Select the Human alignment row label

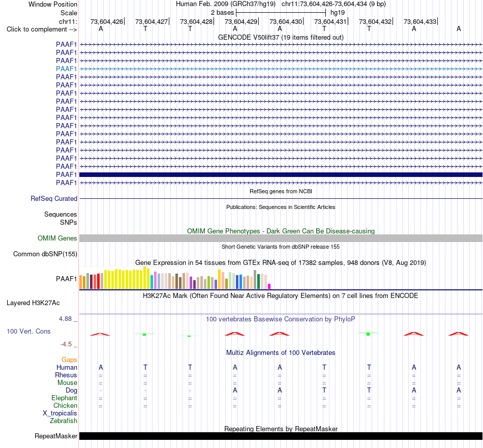coord(67,367)
